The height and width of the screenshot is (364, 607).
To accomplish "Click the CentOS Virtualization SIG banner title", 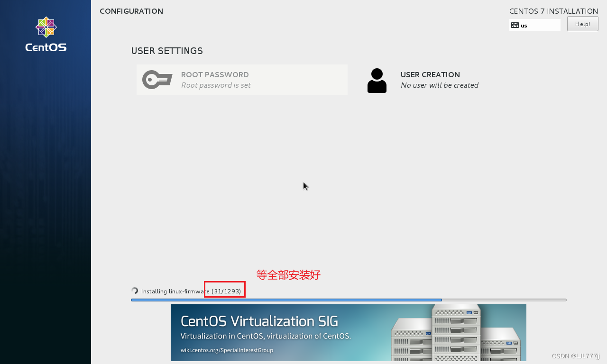I will point(259,321).
